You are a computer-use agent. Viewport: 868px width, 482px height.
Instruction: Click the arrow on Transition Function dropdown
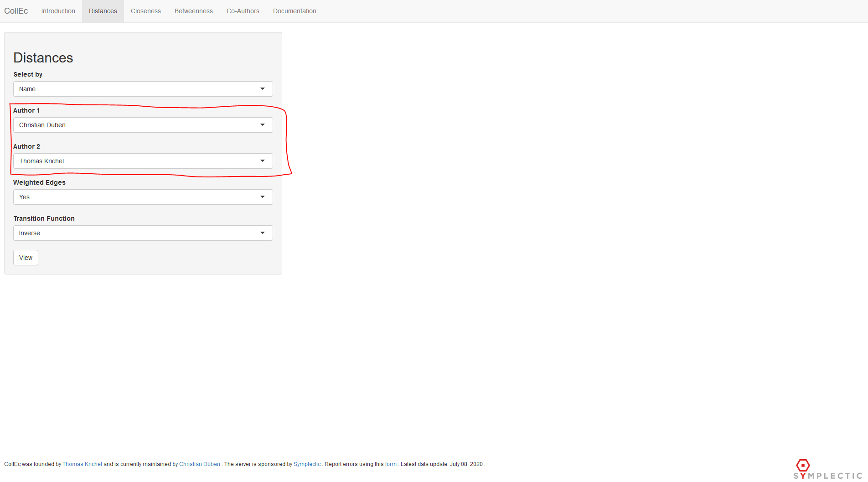pyautogui.click(x=263, y=233)
